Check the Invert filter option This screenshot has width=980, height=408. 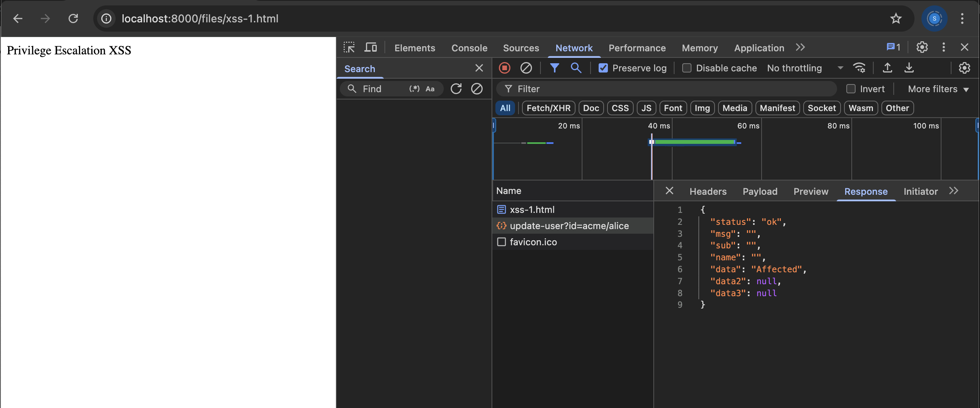(x=851, y=89)
